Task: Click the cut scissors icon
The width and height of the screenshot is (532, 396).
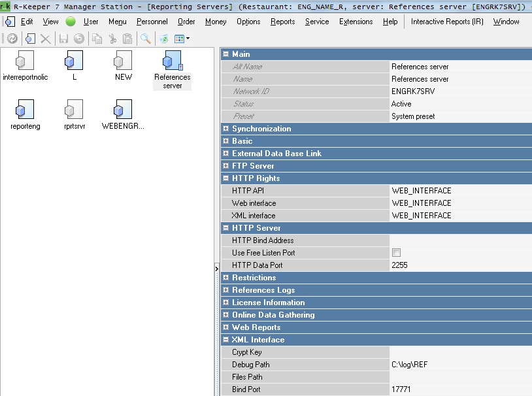Action: 112,39
